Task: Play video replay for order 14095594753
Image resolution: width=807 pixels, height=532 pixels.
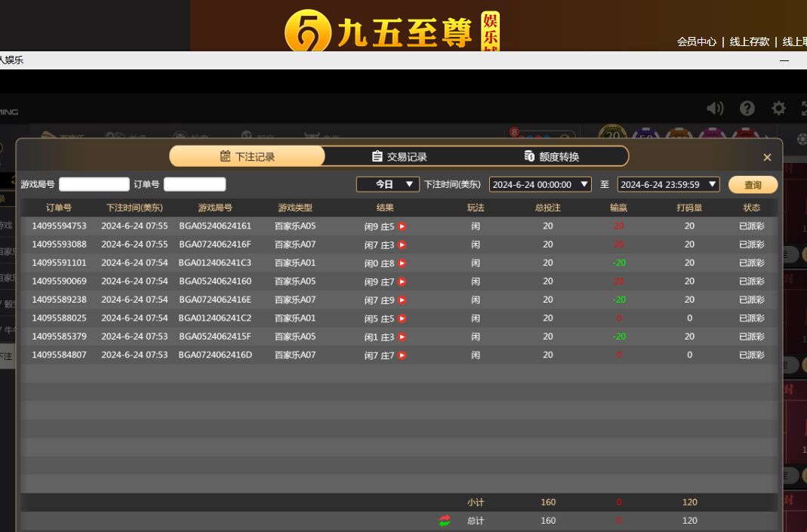Action: (402, 226)
